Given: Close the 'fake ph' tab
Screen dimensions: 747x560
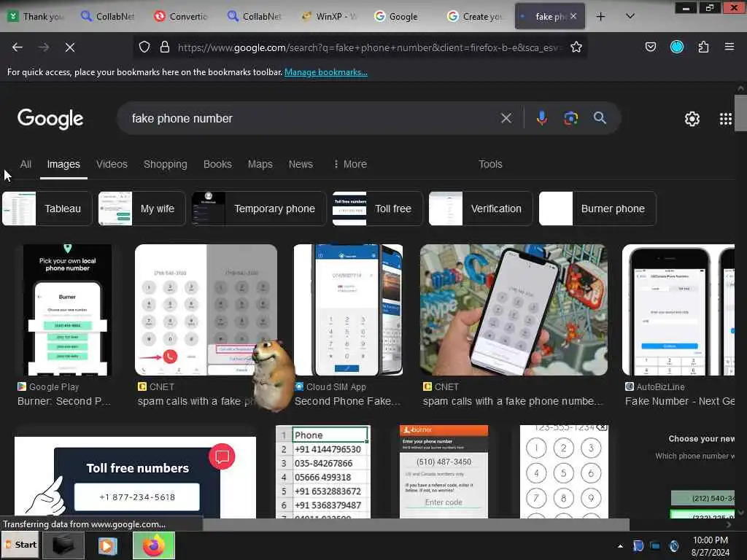Looking at the screenshot, I should click(573, 16).
